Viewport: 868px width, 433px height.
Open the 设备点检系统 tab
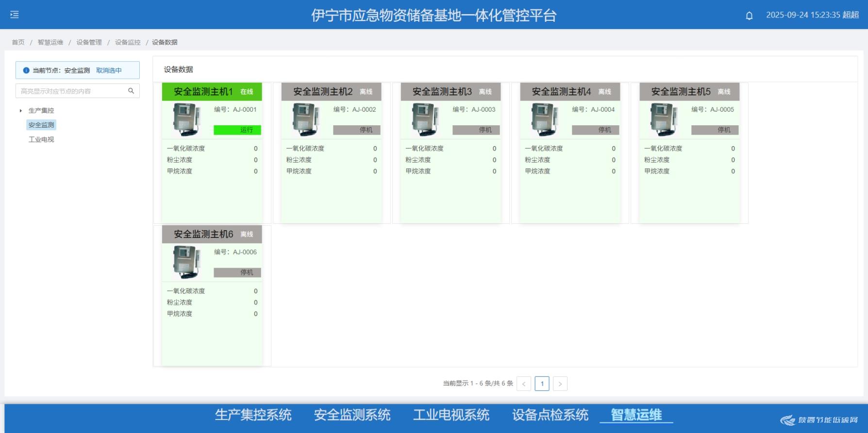[x=550, y=415]
